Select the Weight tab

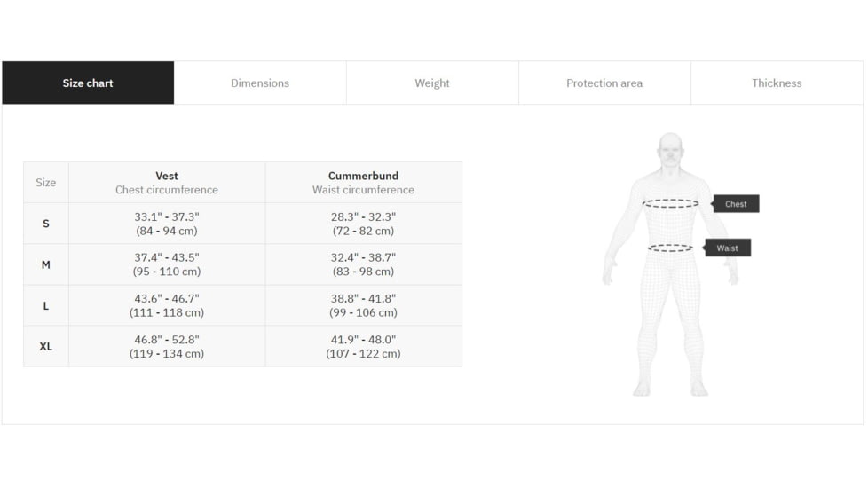432,83
